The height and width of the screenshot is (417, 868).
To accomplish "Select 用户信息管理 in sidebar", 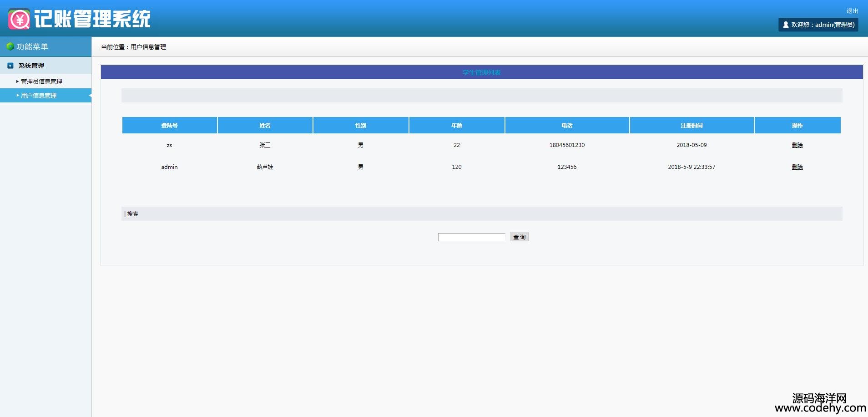I will click(x=39, y=96).
